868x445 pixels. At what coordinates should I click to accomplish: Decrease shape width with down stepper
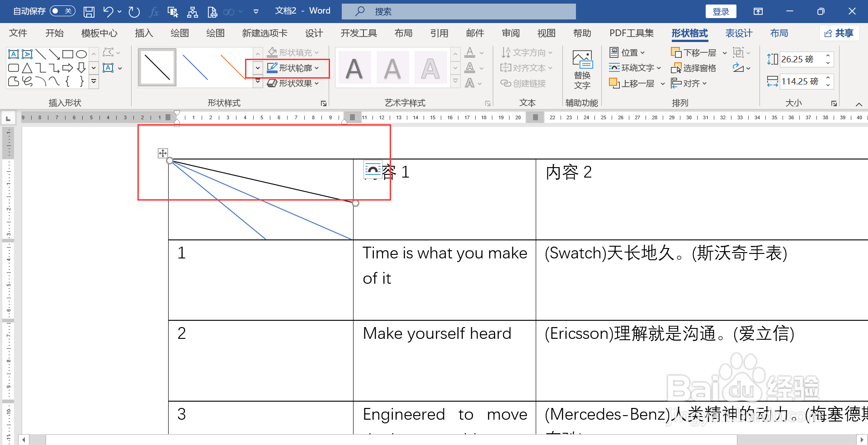(x=828, y=85)
